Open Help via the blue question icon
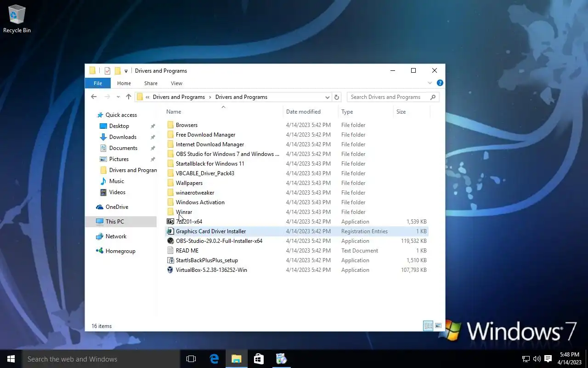Image resolution: width=588 pixels, height=368 pixels. pos(440,83)
